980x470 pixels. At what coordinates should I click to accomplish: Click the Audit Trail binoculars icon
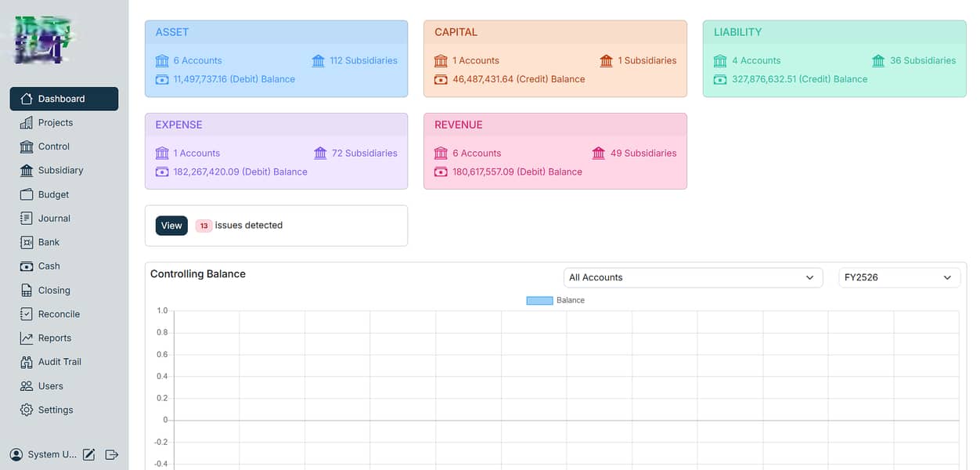click(27, 362)
